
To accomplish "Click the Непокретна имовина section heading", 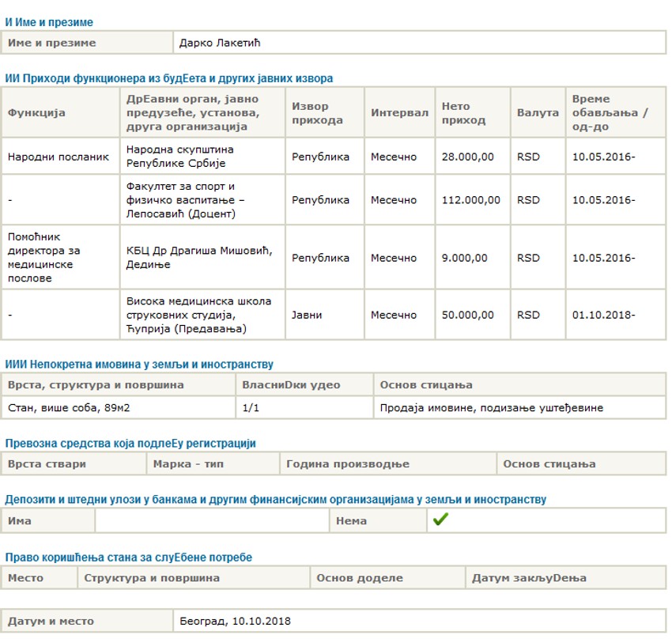I will click(x=139, y=365).
